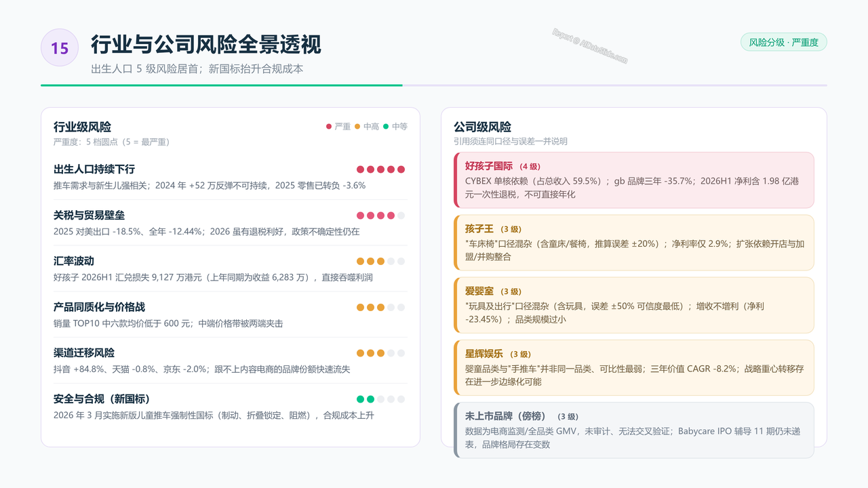Select the 关税与贸易壁垒 risk title
Screen dimensions: 868x488
click(x=89, y=215)
